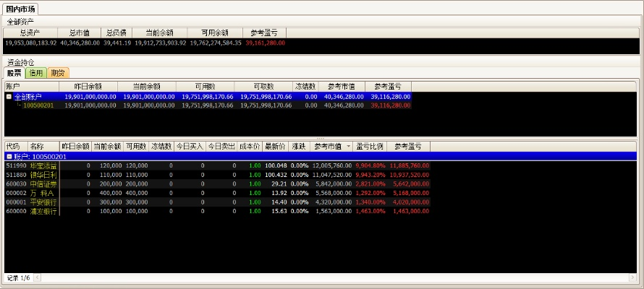644x289 pixels.
Task: Click the 当前余额 header in assets table
Action: coord(159,33)
